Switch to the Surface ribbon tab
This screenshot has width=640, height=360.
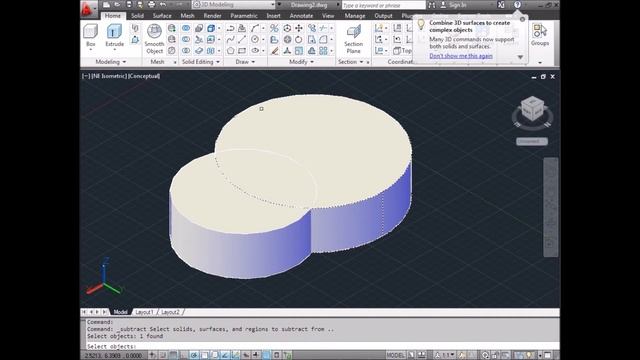click(x=162, y=16)
